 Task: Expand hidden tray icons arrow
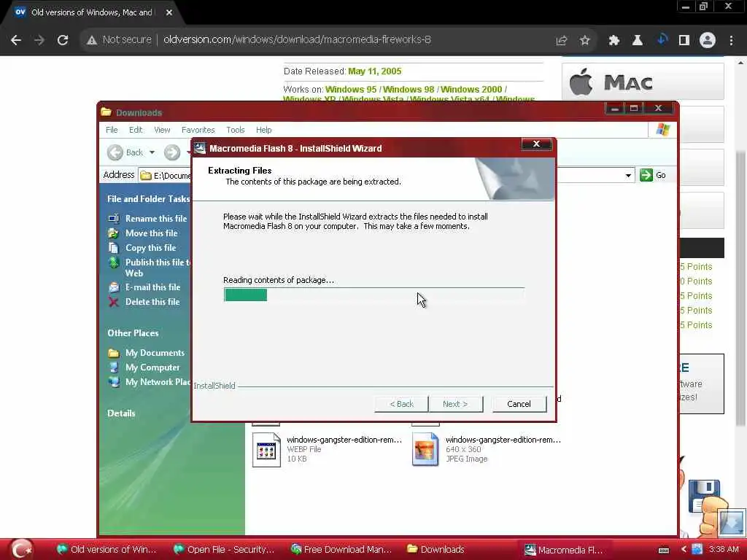(x=684, y=550)
